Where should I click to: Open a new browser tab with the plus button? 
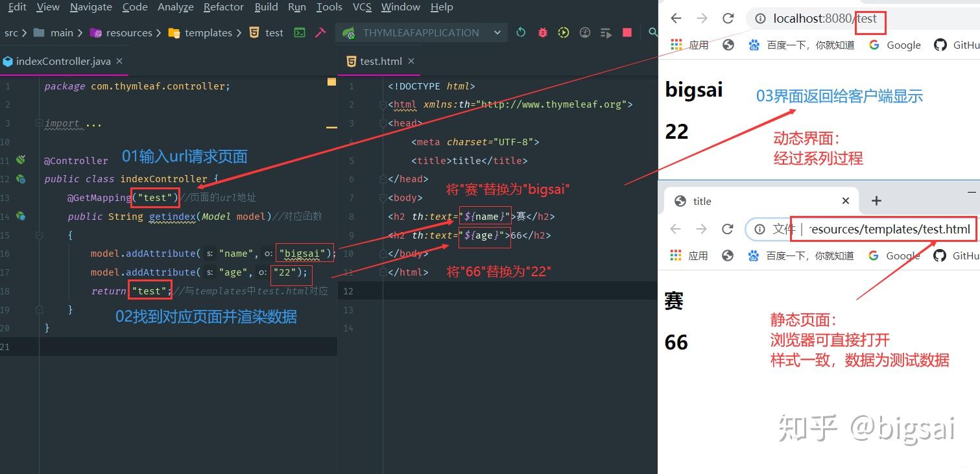[x=876, y=201]
